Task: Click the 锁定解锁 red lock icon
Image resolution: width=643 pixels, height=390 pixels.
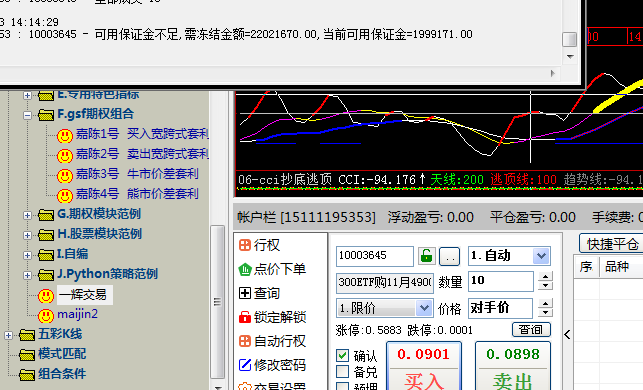Action: [x=245, y=317]
